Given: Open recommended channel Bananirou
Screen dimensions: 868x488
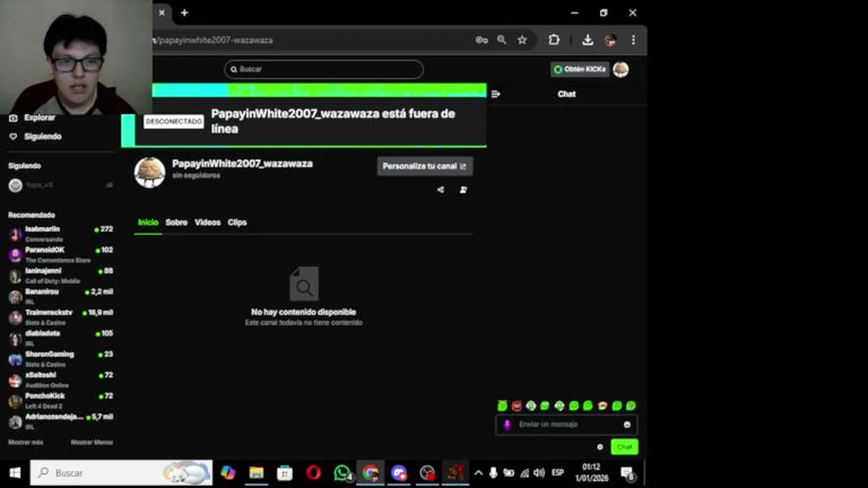Looking at the screenshot, I should pos(60,296).
